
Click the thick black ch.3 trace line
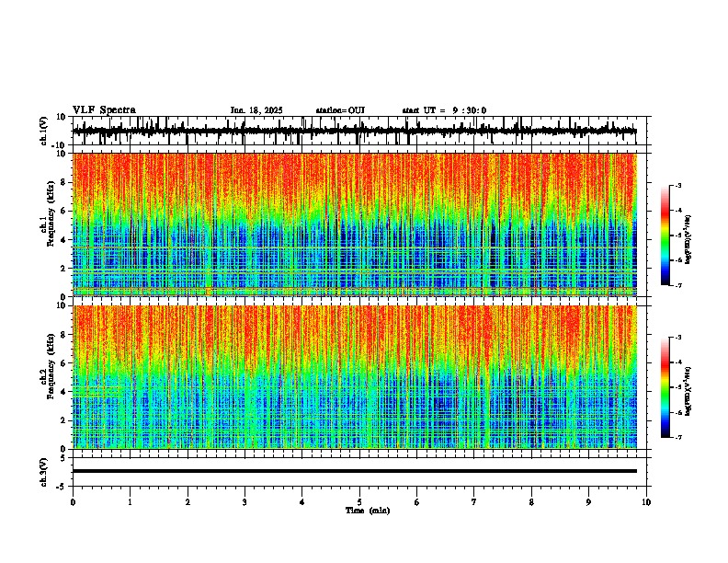pos(355,471)
